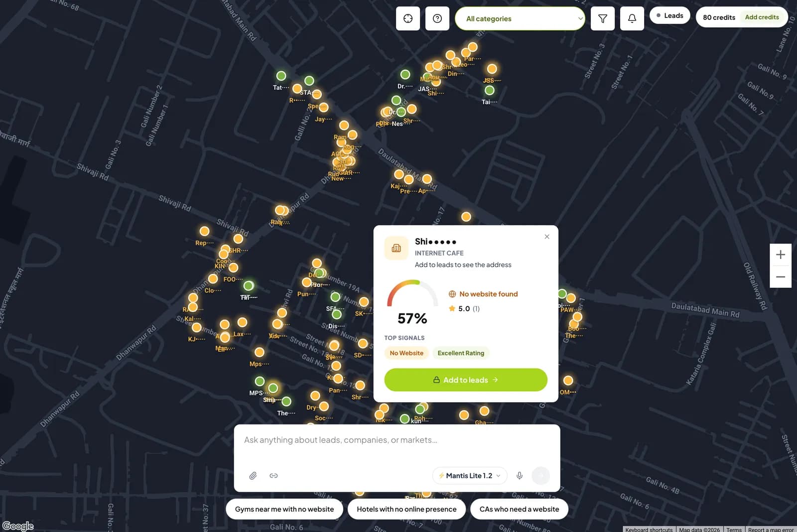Viewport: 797px width, 532px height.
Task: Click the send message arrow button
Action: 541,476
